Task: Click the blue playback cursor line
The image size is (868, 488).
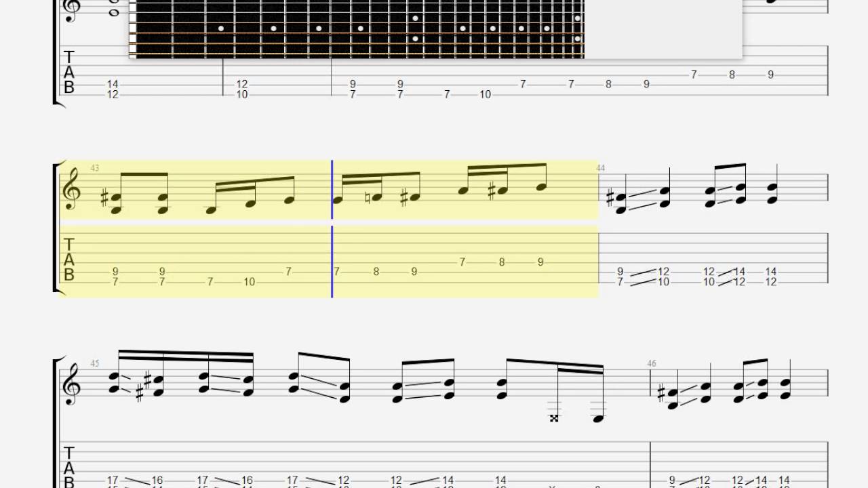Action: pos(332,229)
